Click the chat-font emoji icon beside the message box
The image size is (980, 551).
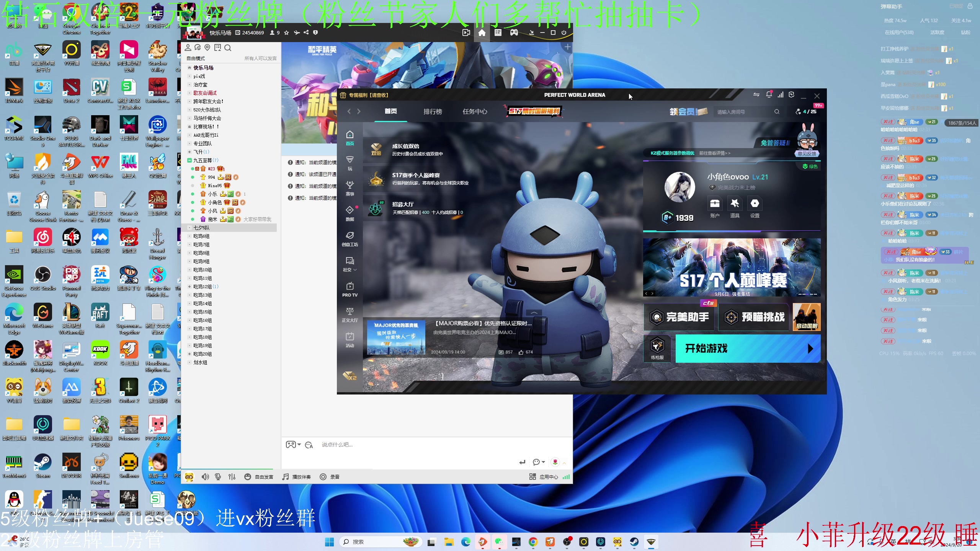click(x=309, y=445)
